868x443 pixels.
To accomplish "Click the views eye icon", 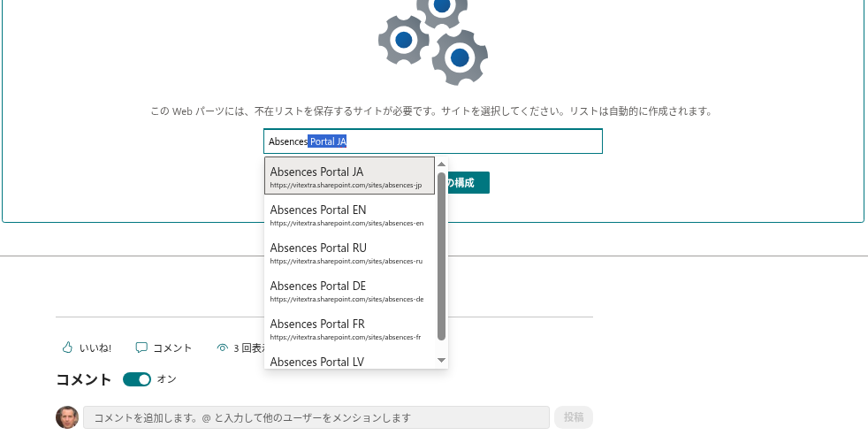I will pos(223,348).
